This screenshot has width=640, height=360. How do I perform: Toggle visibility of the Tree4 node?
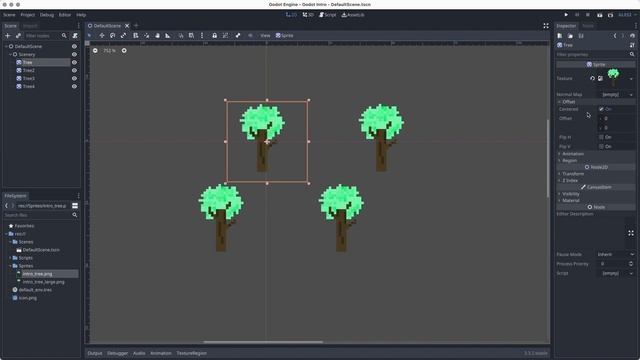point(74,87)
